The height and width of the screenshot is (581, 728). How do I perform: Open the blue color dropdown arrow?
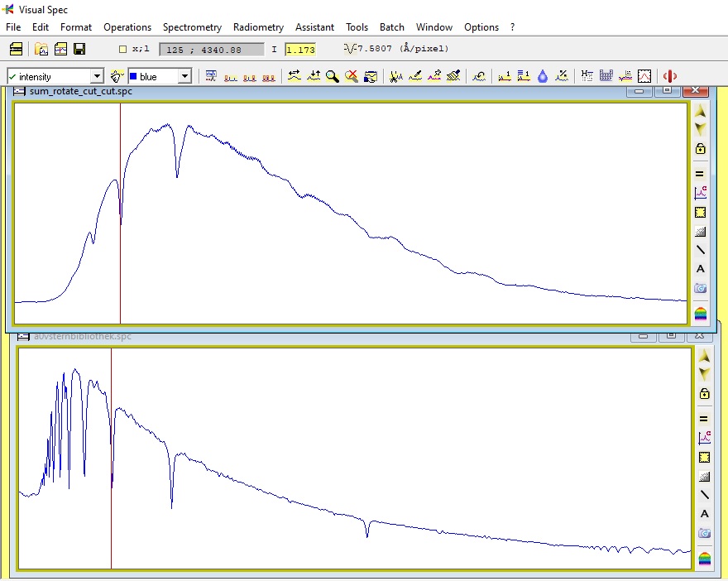coord(184,76)
